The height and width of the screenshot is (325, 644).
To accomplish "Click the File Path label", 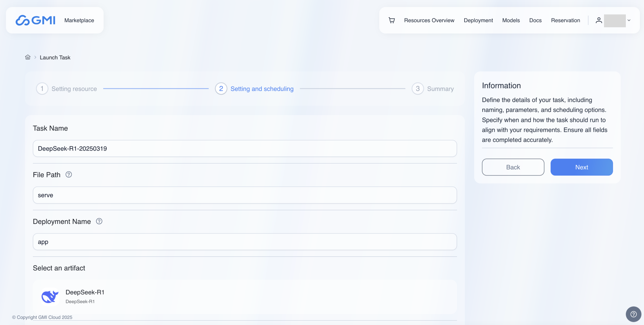I will 46,175.
